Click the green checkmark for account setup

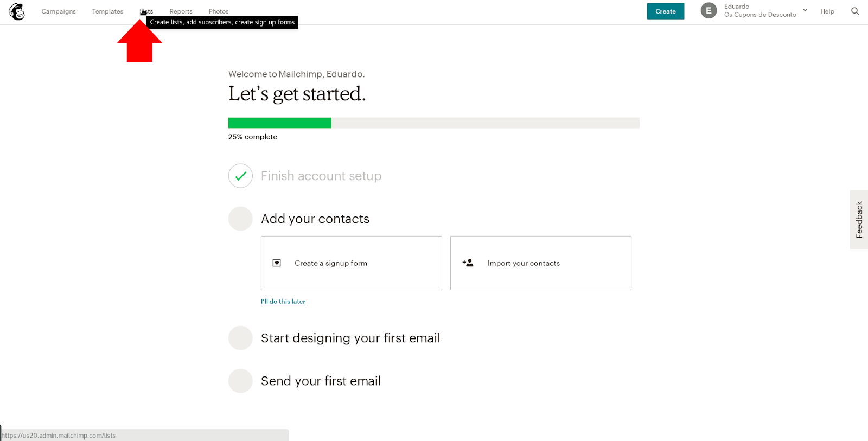240,176
